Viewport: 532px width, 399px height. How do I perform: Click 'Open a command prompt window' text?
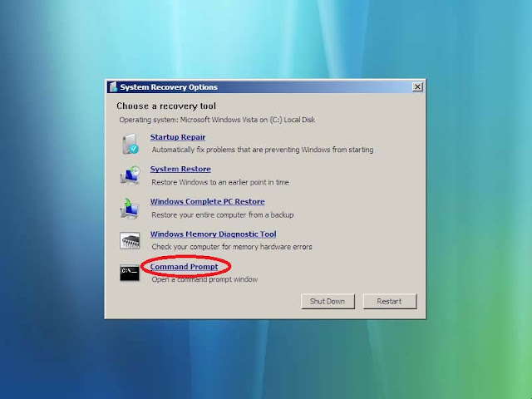point(204,279)
